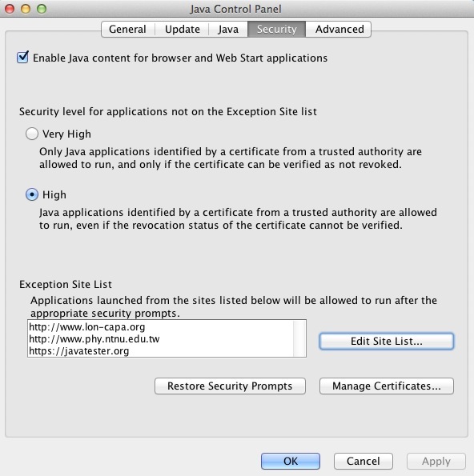This screenshot has height=476, width=474.
Task: Uncheck Enable Java content for browser checkbox
Action: (22, 58)
